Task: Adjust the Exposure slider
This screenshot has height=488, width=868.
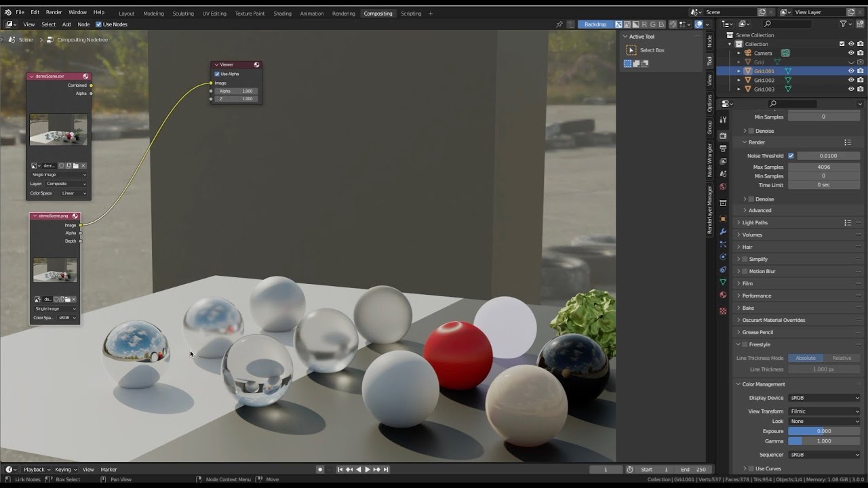Action: [825, 432]
